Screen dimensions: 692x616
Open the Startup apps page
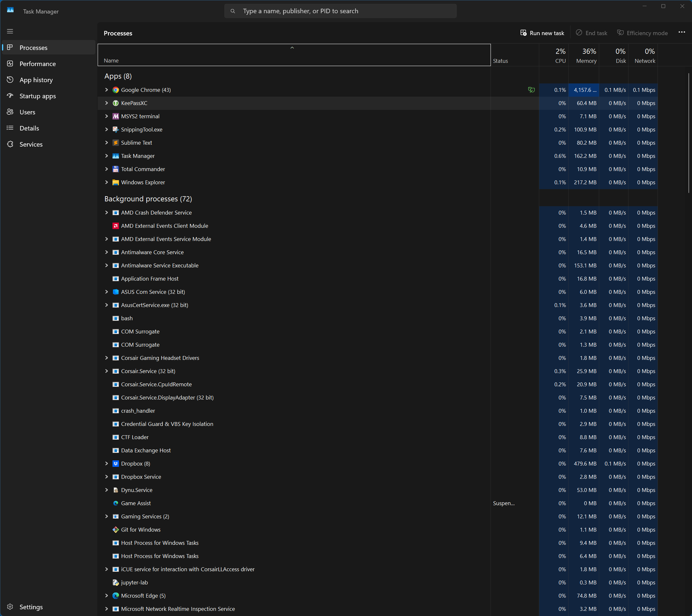tap(49, 96)
